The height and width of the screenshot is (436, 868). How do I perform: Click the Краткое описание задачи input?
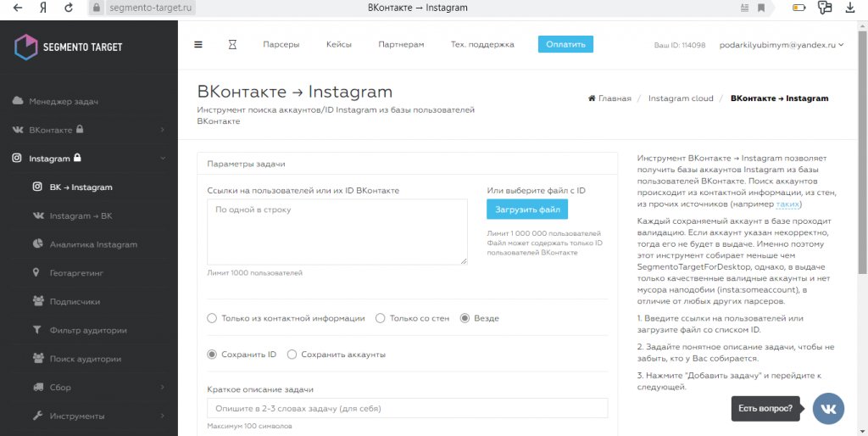coord(408,408)
